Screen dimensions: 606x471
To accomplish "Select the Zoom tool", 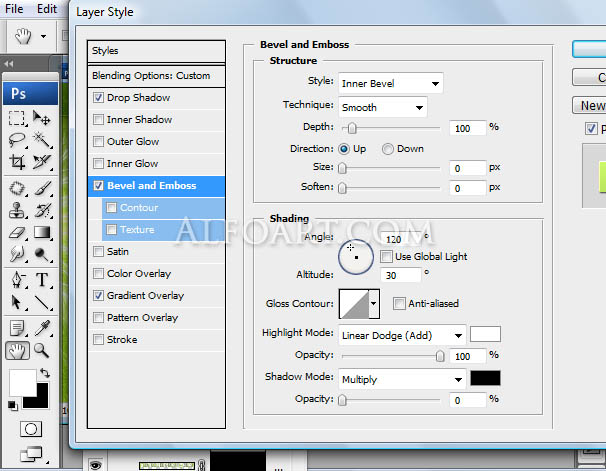I will 42,351.
